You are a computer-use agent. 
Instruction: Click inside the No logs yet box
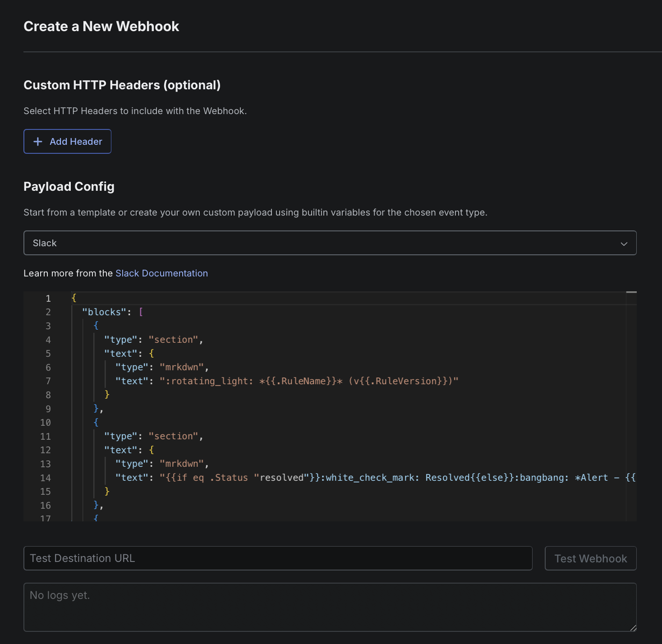tap(330, 607)
